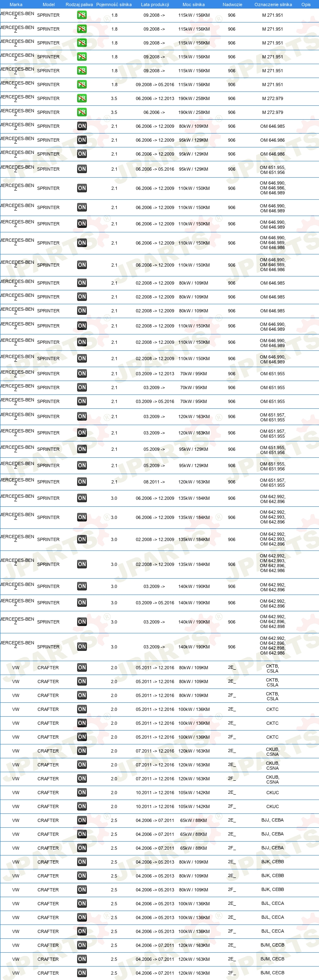
Task: Click ON icon in BJL, CECA 2F_ row
Action: [x=82, y=931]
